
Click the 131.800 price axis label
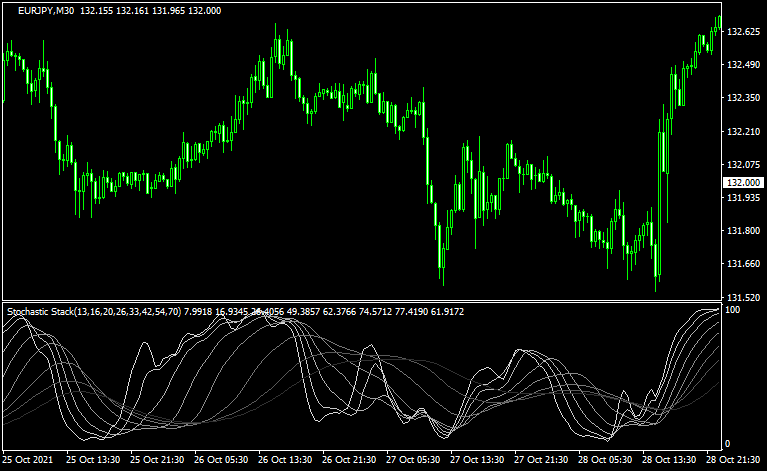[x=741, y=231]
